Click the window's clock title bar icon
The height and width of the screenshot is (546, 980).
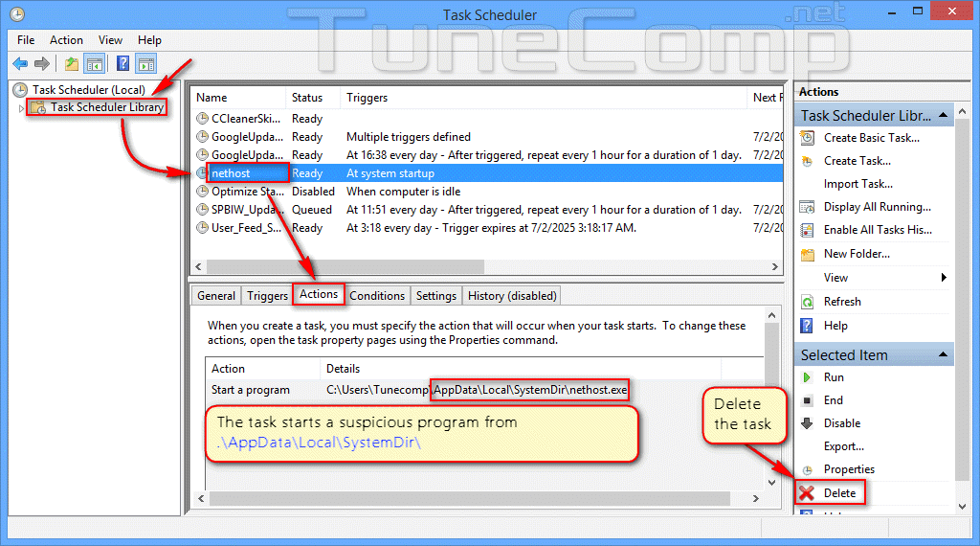point(17,13)
